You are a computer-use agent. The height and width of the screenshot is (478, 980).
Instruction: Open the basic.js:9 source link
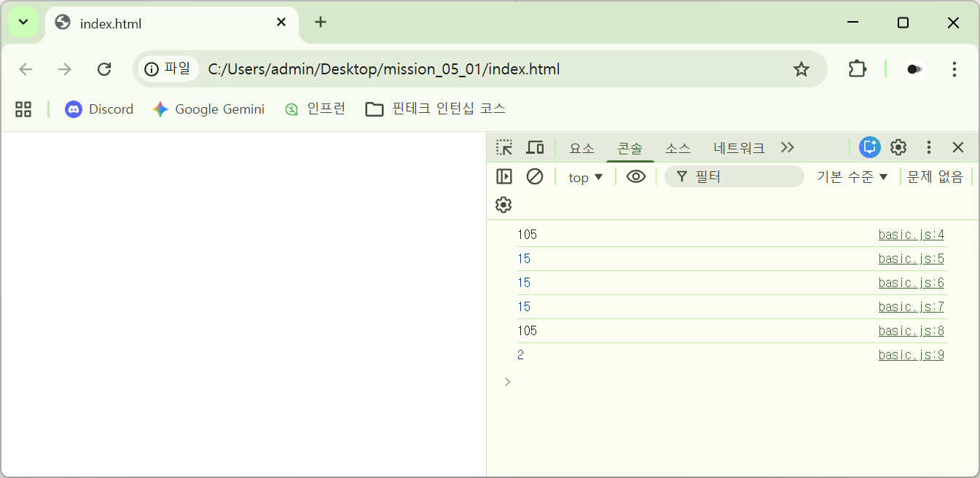(911, 355)
